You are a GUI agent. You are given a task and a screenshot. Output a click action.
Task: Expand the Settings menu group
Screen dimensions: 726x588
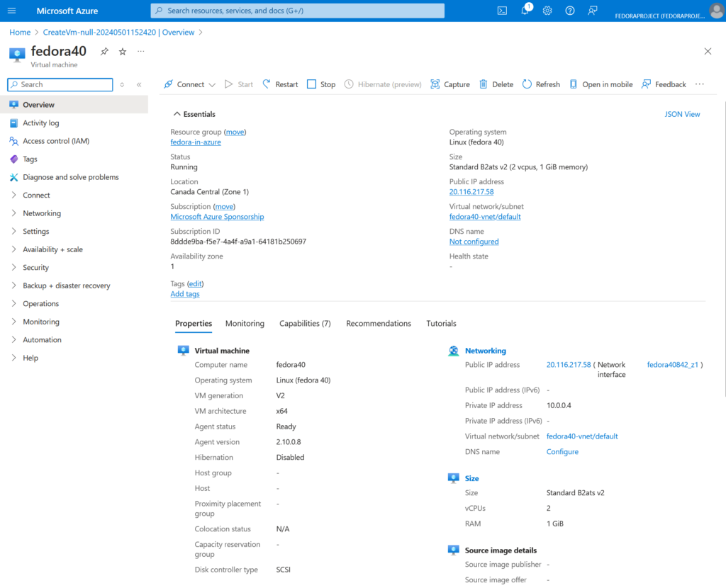tap(74, 231)
